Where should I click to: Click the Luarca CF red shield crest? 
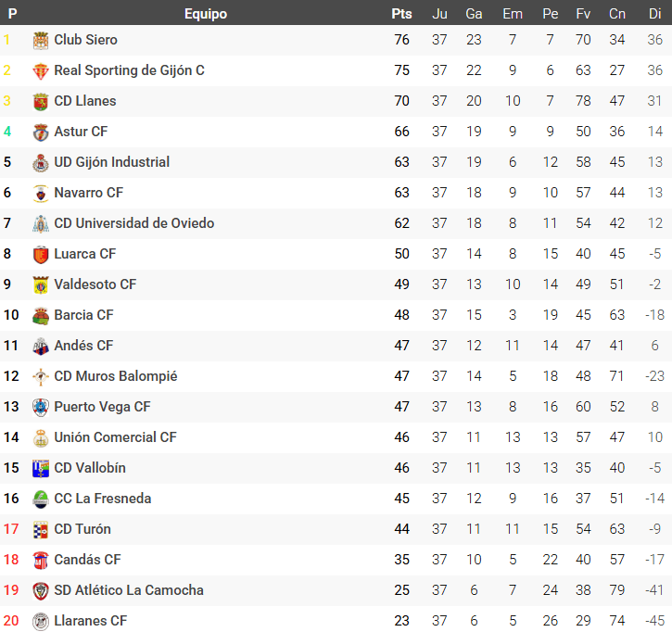point(41,255)
